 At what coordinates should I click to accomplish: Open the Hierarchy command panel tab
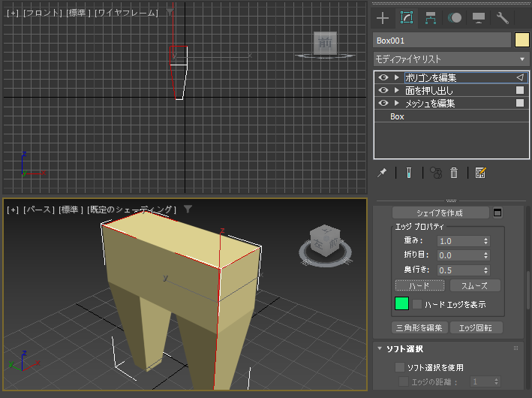click(x=431, y=18)
